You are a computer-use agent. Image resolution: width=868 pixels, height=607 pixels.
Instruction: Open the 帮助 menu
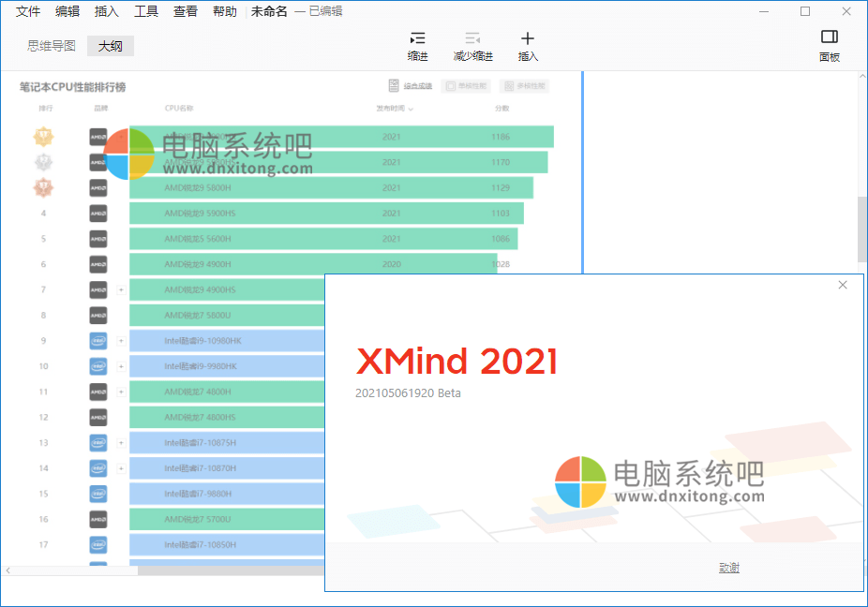(x=225, y=11)
